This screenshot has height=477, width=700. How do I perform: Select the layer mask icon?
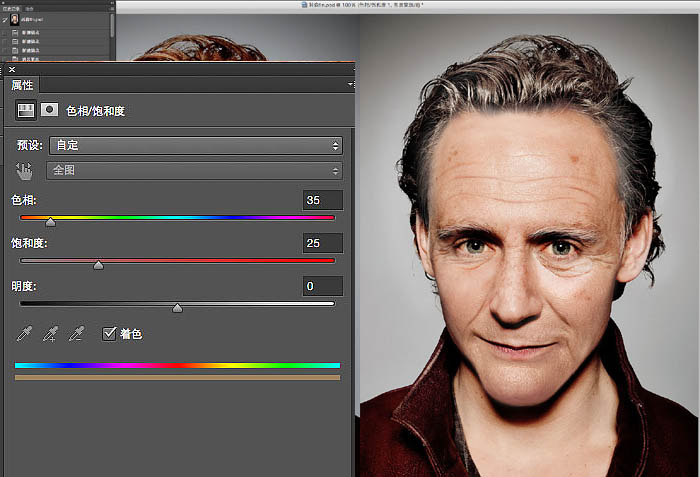[x=49, y=109]
